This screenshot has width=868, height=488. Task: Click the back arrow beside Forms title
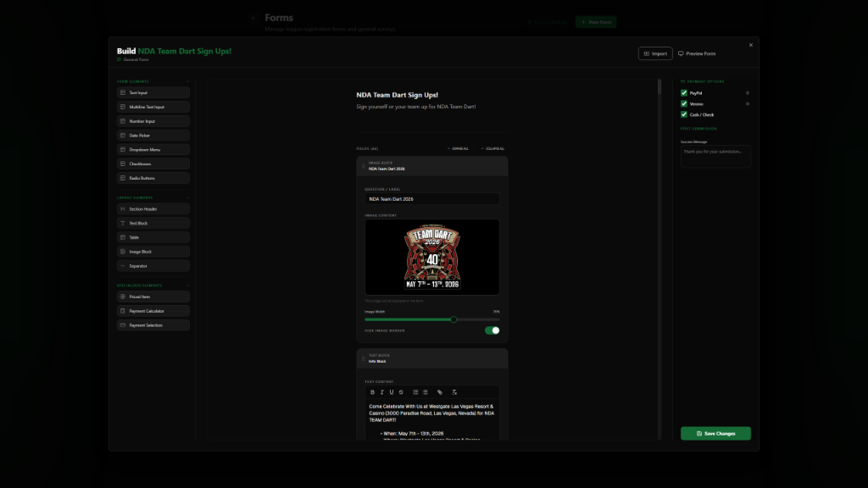click(253, 19)
